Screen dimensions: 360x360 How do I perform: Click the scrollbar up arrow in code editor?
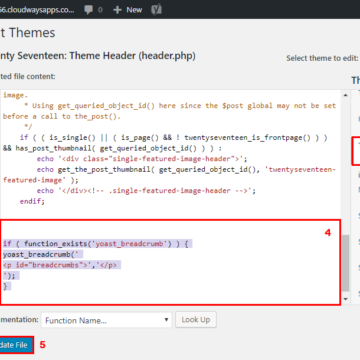pos(345,95)
